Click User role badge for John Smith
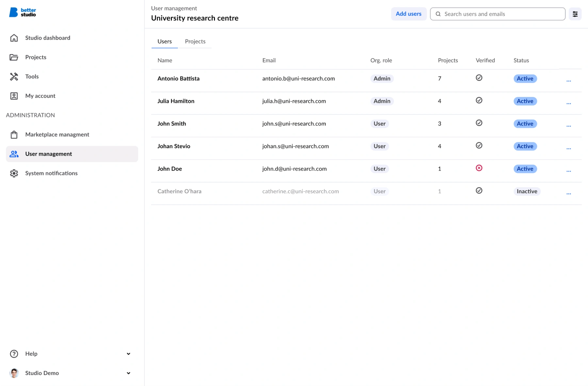 pyautogui.click(x=380, y=124)
